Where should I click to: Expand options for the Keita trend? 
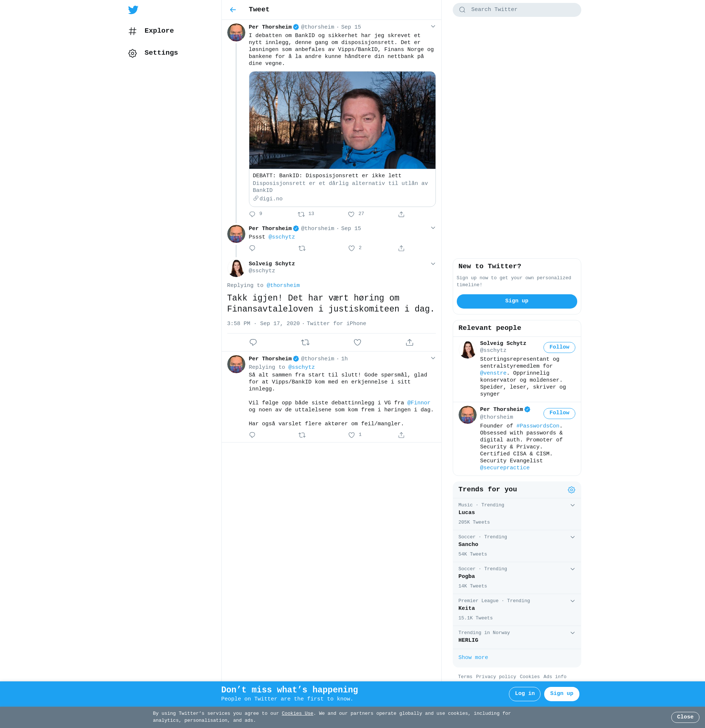pos(573,601)
